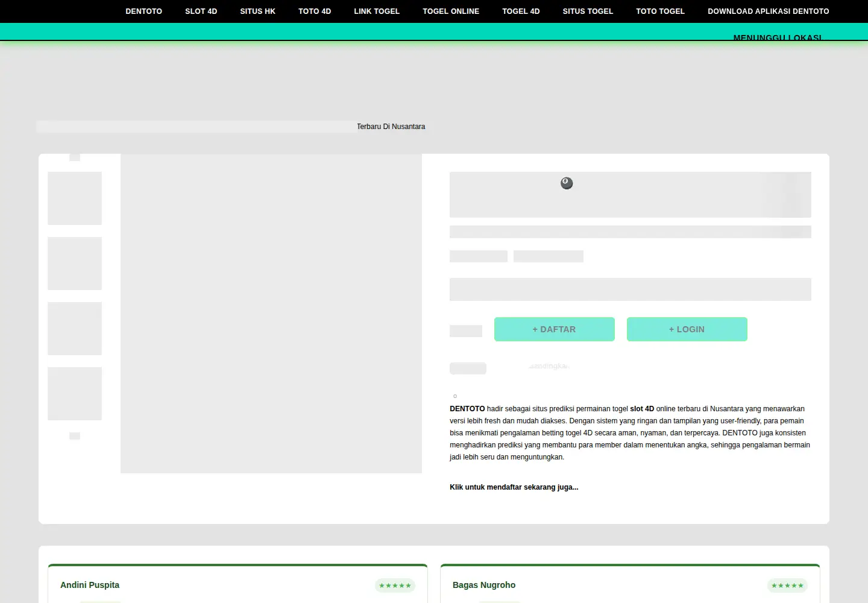Open DOWNLOAD APLIKASI DENTOTO in the header
The height and width of the screenshot is (603, 868).
pos(768,11)
